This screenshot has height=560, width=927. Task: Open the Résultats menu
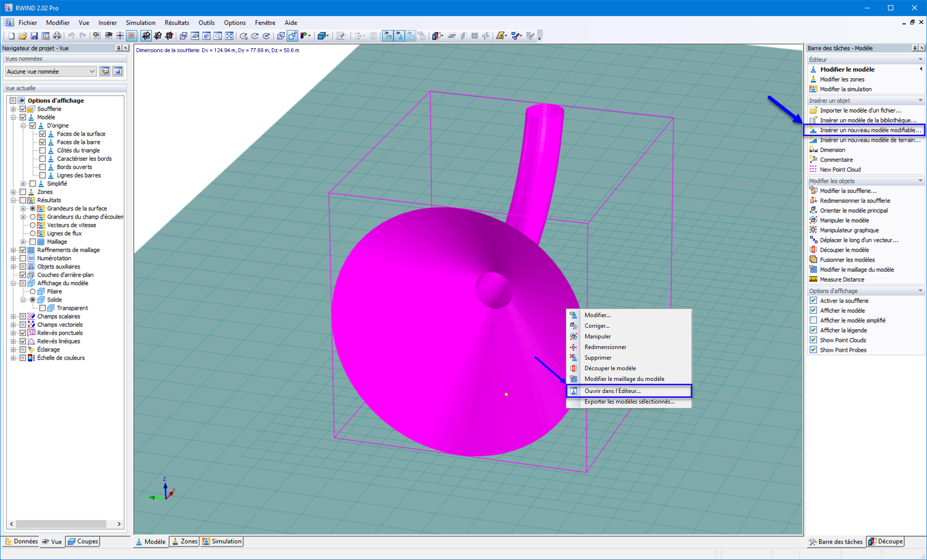pyautogui.click(x=177, y=23)
